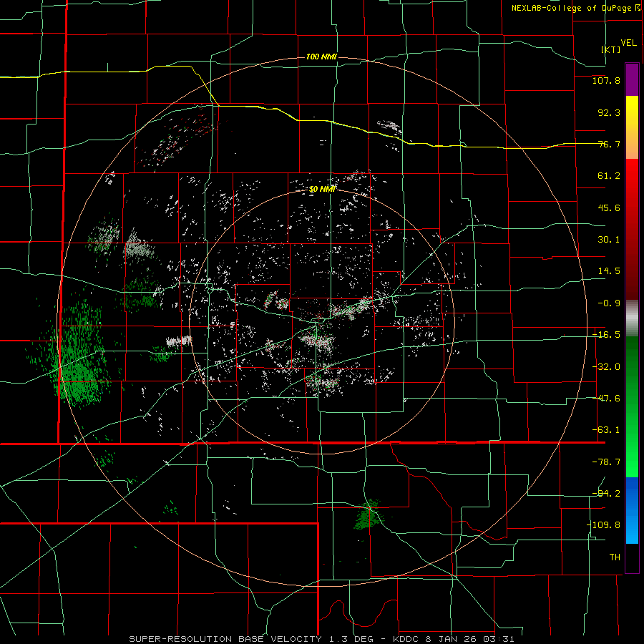The image size is (644, 644).
Task: Click the purple segment of the color bar
Action: point(632,79)
